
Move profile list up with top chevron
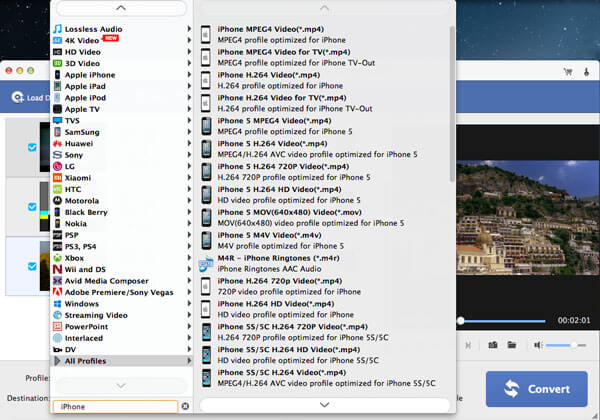tap(324, 8)
